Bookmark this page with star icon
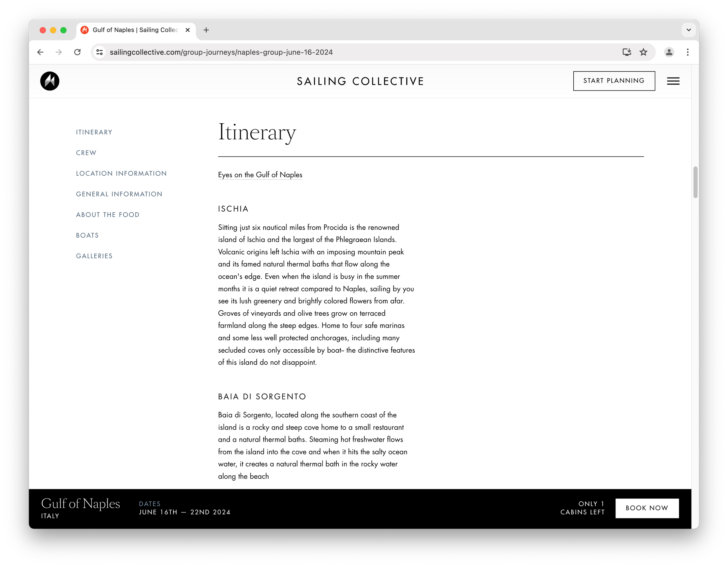The image size is (728, 567). [x=643, y=52]
